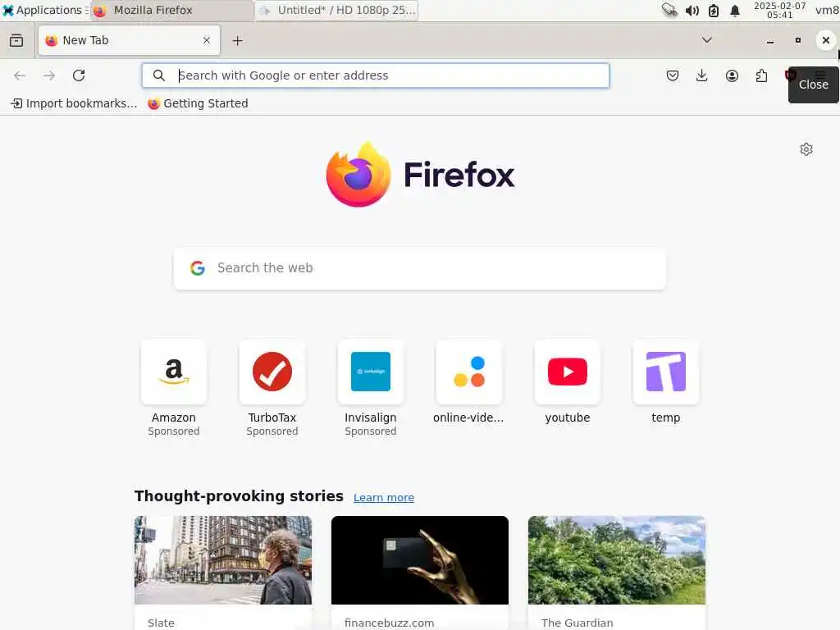Expand the list all tabs chevron
The width and height of the screenshot is (840, 630).
point(707,40)
